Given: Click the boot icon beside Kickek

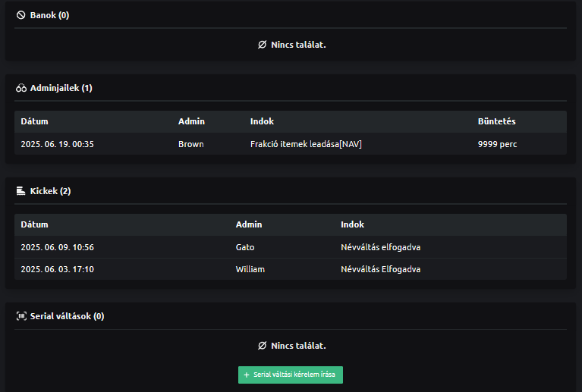Looking at the screenshot, I should click(x=21, y=191).
